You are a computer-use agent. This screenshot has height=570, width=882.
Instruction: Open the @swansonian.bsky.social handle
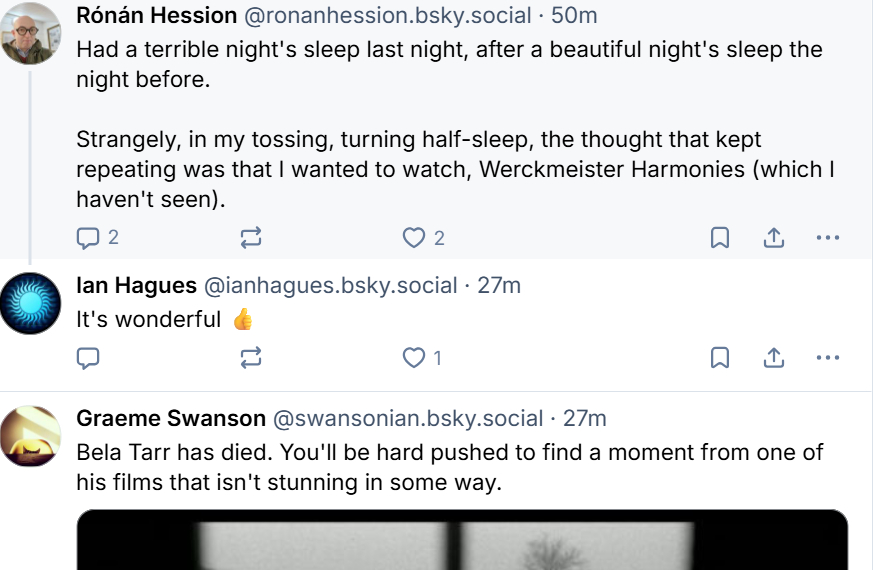click(408, 419)
